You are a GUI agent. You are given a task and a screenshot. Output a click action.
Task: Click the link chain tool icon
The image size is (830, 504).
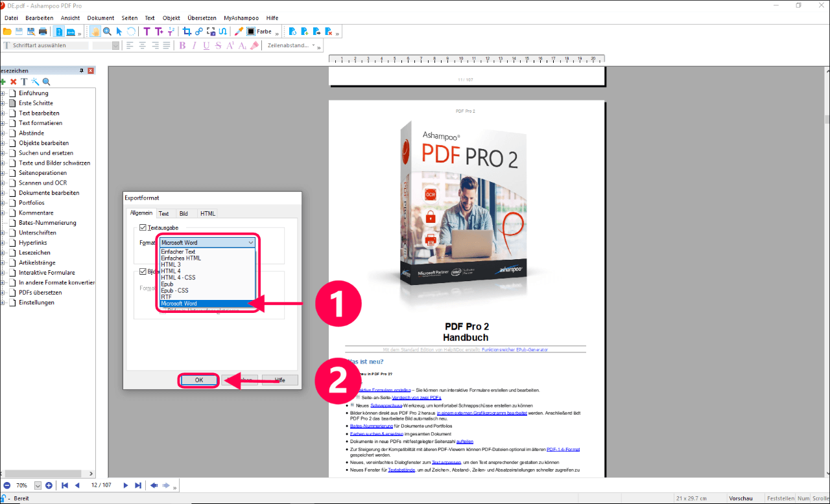pos(198,31)
